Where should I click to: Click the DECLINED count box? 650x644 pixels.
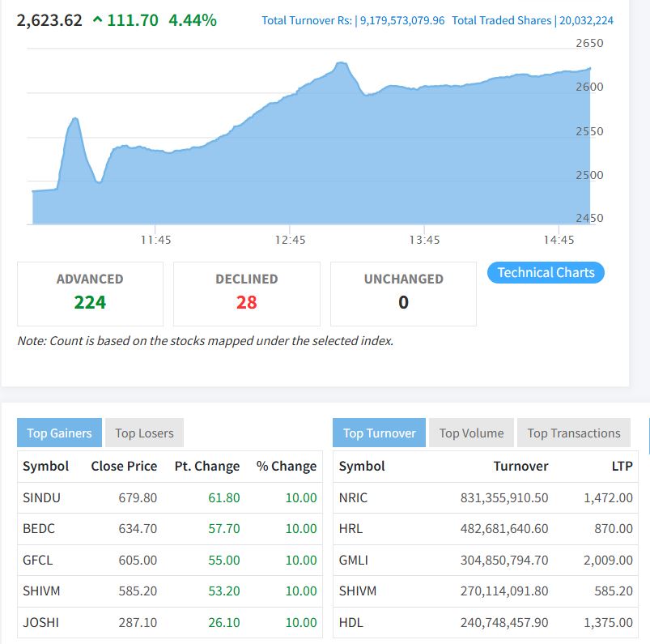coord(246,293)
